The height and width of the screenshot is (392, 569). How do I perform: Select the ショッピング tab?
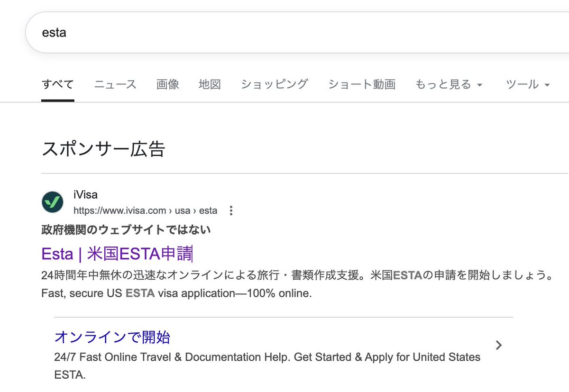pos(274,84)
